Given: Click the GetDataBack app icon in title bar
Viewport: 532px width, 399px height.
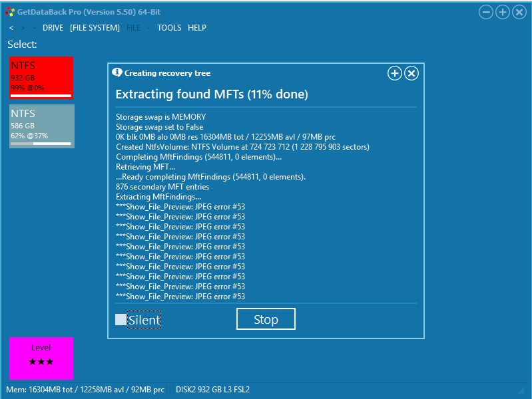Looking at the screenshot, I should pyautogui.click(x=9, y=12).
